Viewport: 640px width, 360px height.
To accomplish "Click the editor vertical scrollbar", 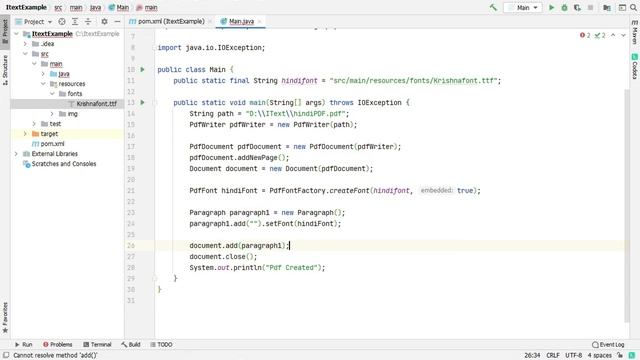I will (627, 206).
